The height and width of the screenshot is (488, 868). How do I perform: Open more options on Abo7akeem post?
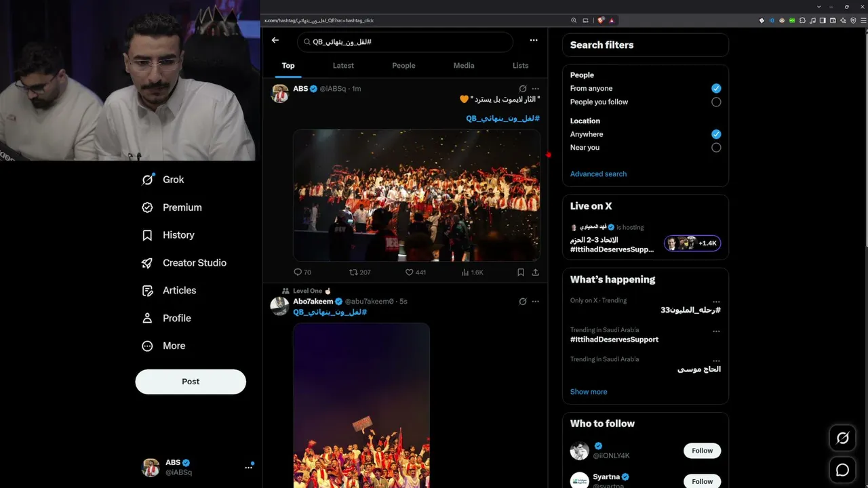(536, 302)
